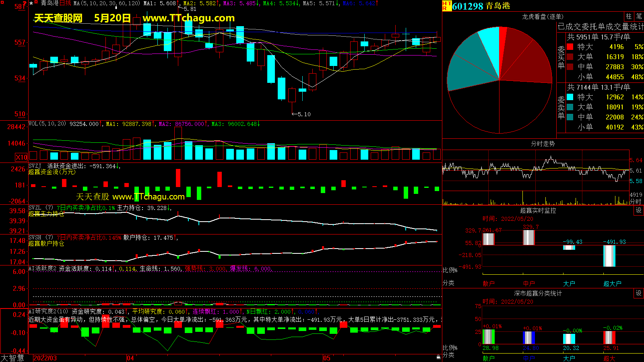Select the 分时走势 panel header

click(543, 144)
